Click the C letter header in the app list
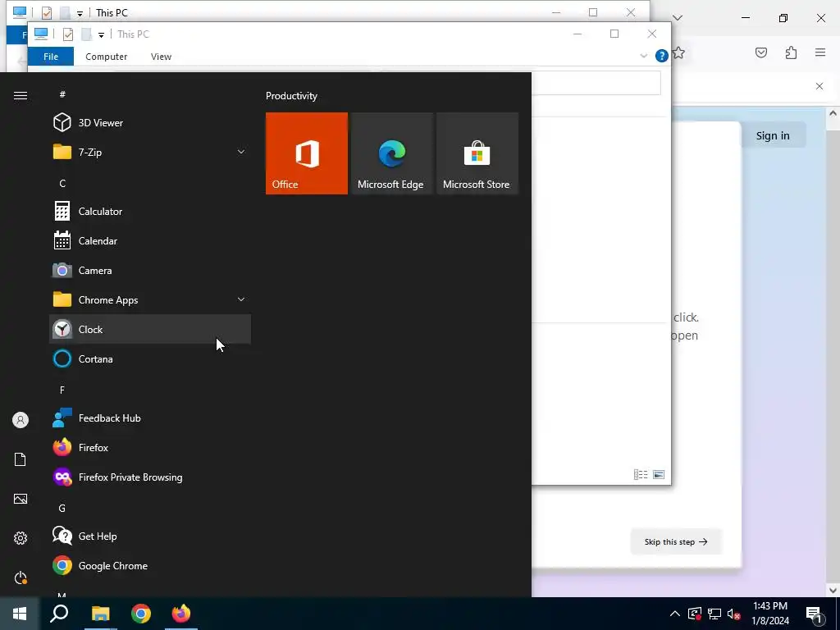Image resolution: width=840 pixels, height=630 pixels. [62, 183]
